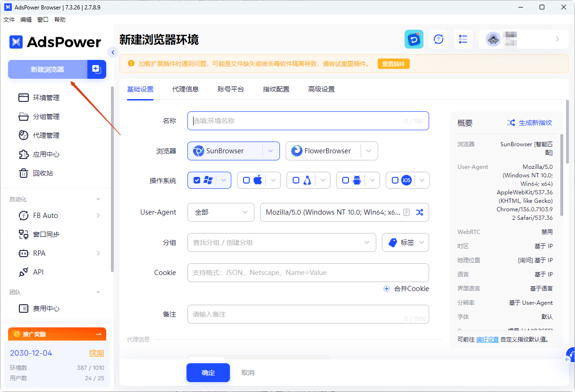Viewport: 575px width, 392px height.
Task: Open the 标签 tag dropdown
Action: coord(406,242)
